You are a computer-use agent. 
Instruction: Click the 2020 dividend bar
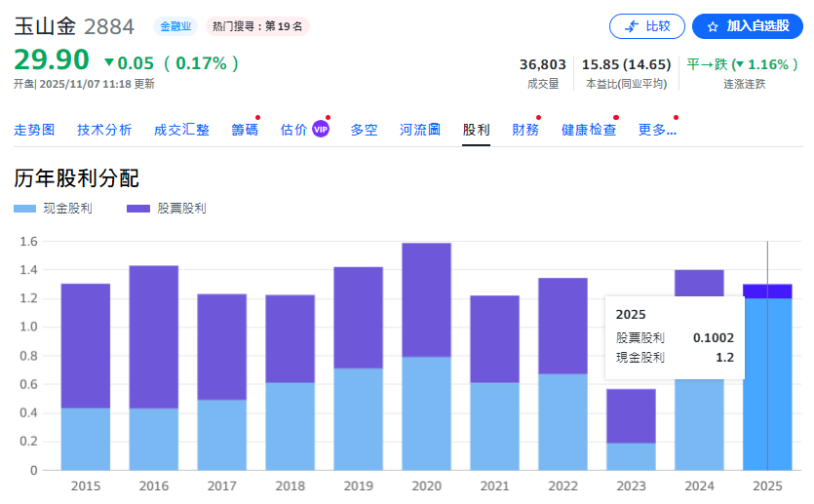pos(426,357)
